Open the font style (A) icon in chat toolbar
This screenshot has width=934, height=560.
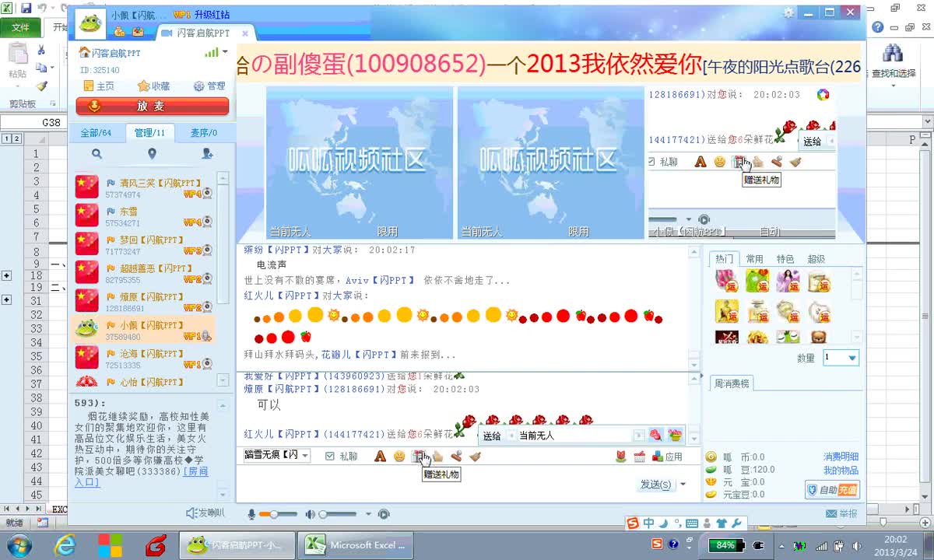[380, 457]
